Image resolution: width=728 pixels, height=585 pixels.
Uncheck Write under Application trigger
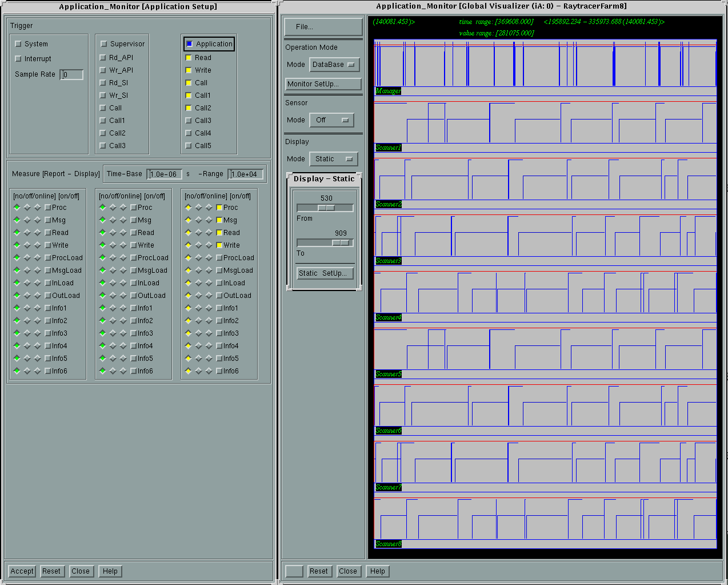(189, 70)
